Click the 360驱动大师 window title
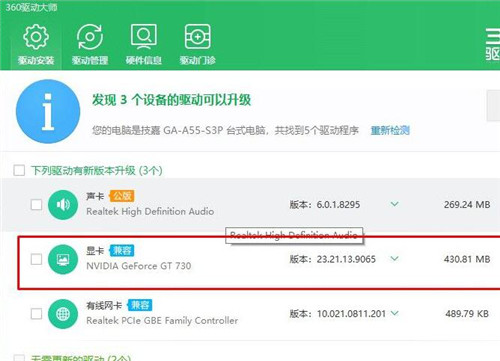 31,7
